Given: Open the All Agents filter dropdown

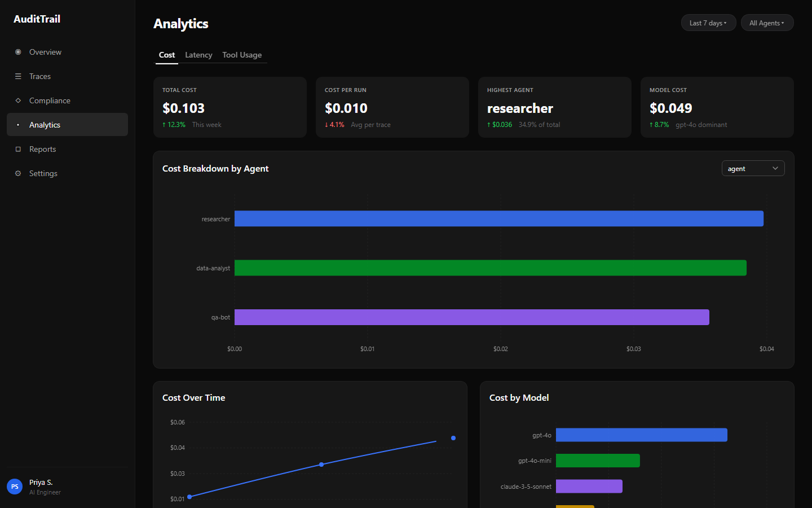Looking at the screenshot, I should coord(767,23).
